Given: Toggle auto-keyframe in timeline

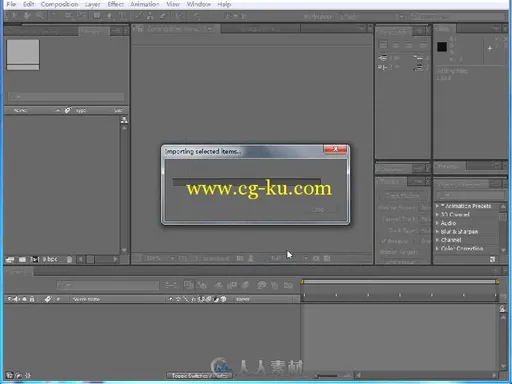Looking at the screenshot, I should pos(274,285).
